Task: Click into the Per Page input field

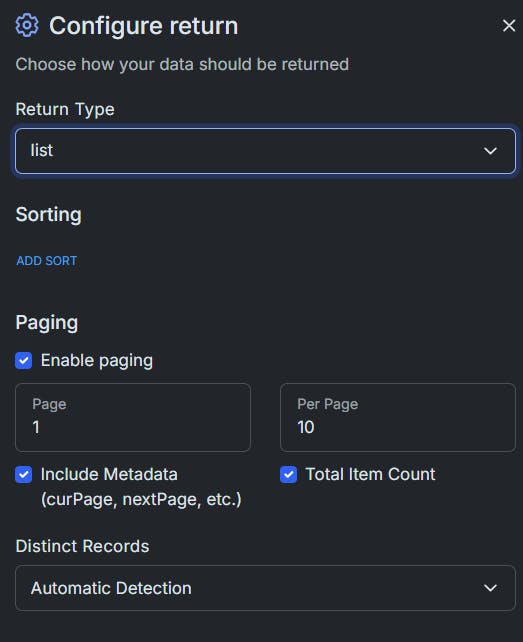Action: pos(398,417)
